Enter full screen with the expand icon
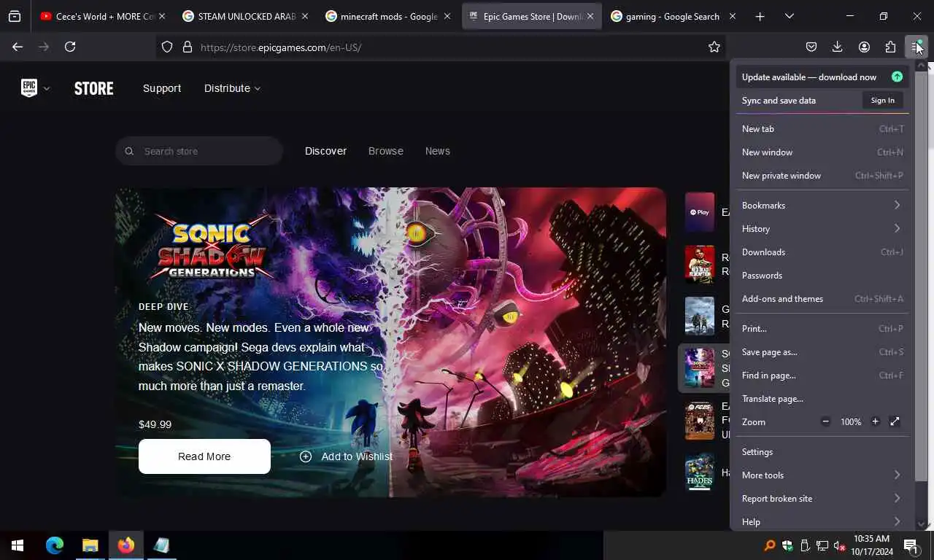 [895, 421]
